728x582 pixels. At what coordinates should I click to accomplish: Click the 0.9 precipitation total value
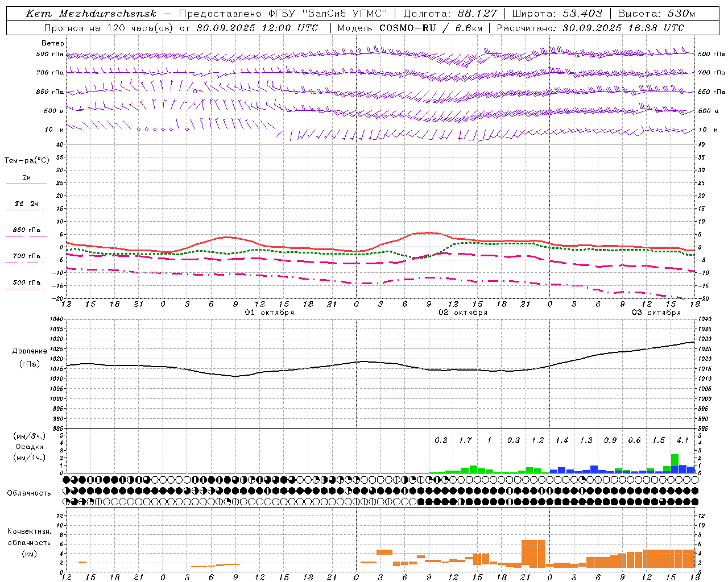tap(610, 440)
